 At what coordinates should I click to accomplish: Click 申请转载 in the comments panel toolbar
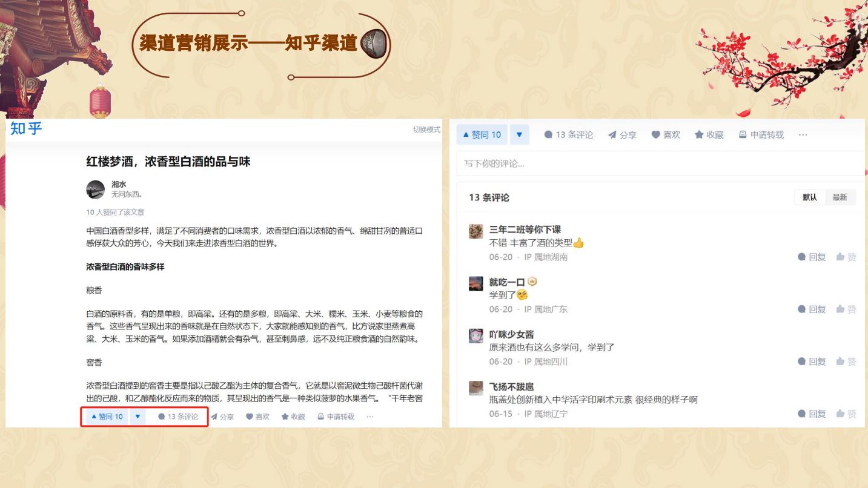pos(761,135)
